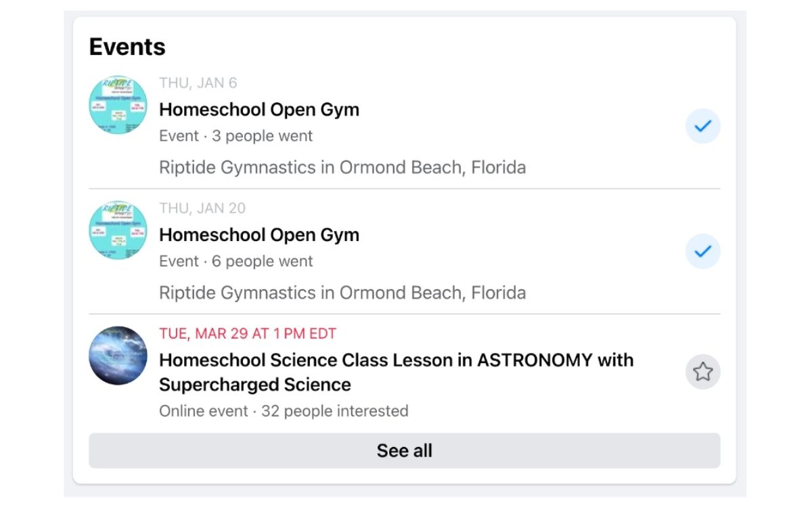The height and width of the screenshot is (508, 812).
Task: Click the Online event label
Action: (x=204, y=411)
